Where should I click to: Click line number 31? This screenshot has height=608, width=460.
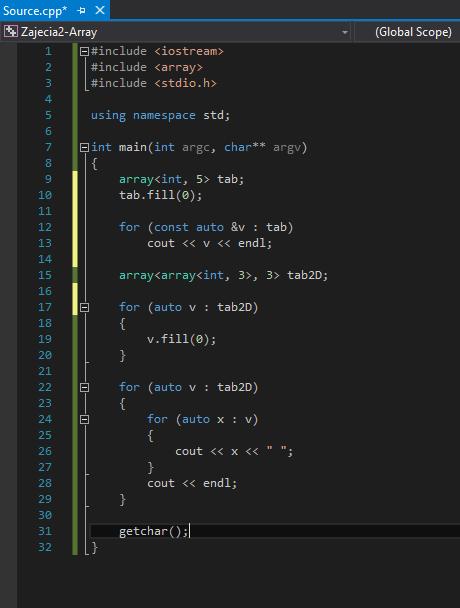[45, 531]
